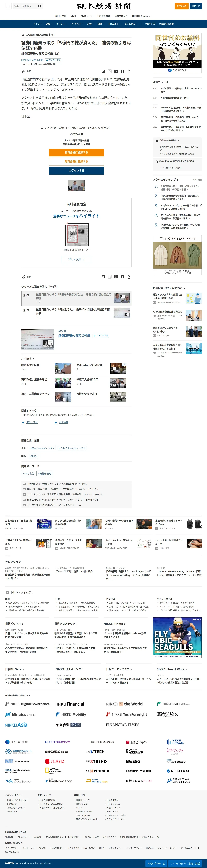
Task: Click the upload share icon above シリーズの記事を読む
Action: 129,277
